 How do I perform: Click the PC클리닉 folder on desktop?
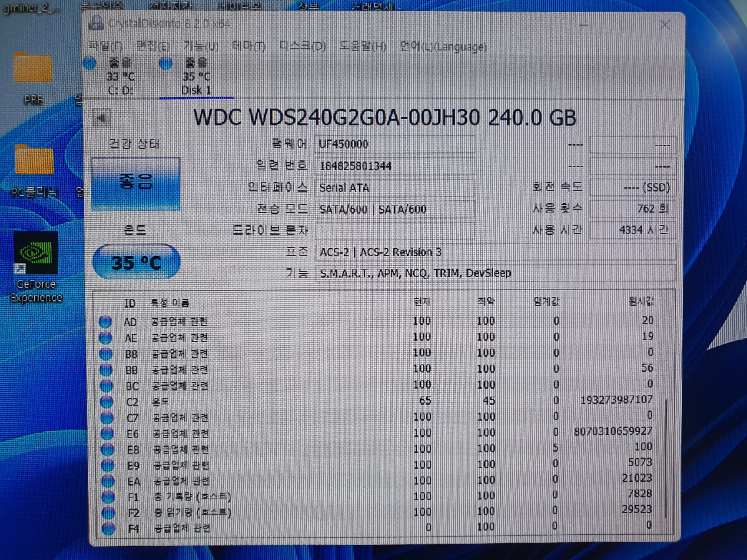pyautogui.click(x=34, y=171)
